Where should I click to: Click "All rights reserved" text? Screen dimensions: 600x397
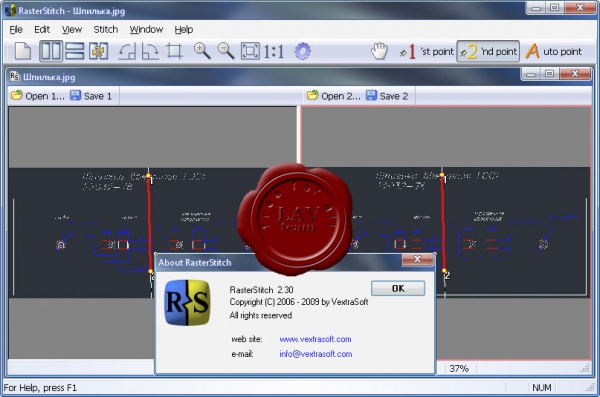click(x=261, y=315)
